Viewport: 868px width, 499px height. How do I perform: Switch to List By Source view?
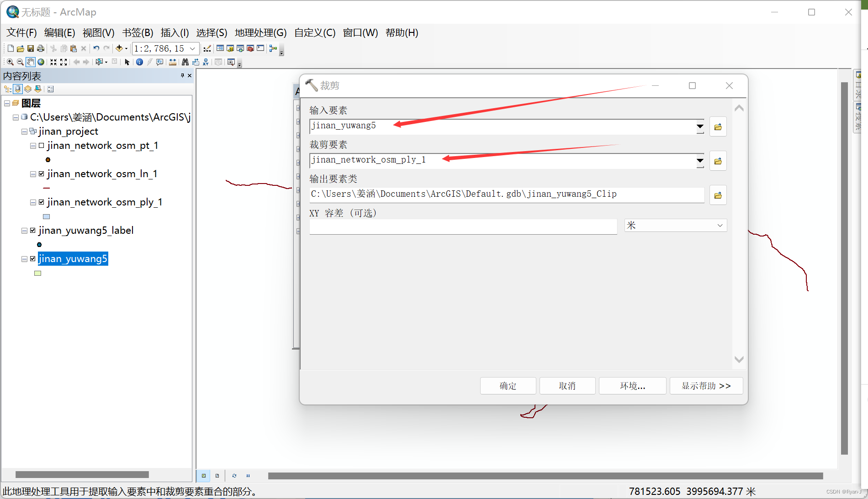(x=17, y=89)
